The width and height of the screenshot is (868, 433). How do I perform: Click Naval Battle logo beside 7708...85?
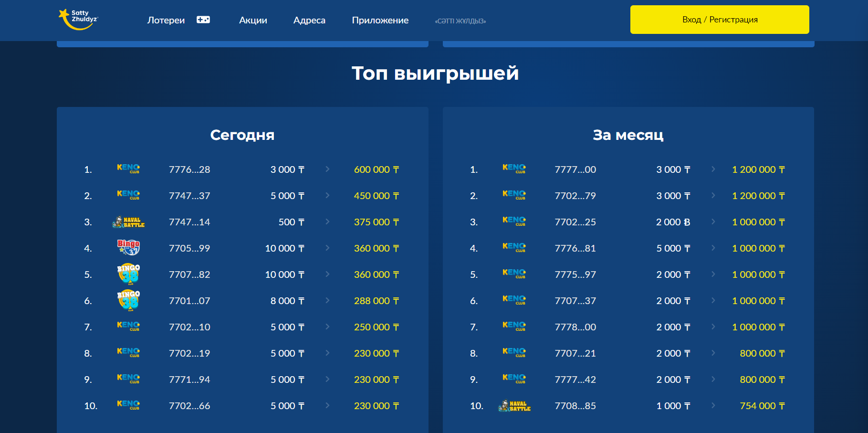[x=514, y=406]
